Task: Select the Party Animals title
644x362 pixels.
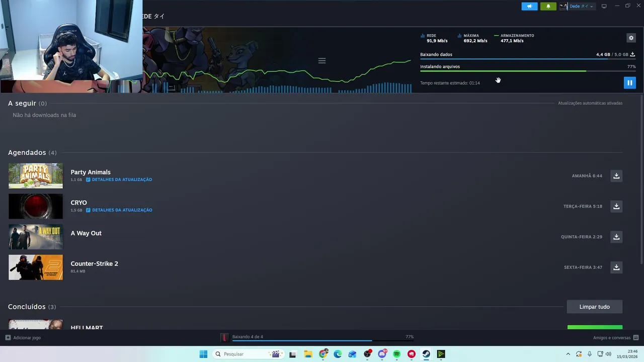Action: (91, 172)
